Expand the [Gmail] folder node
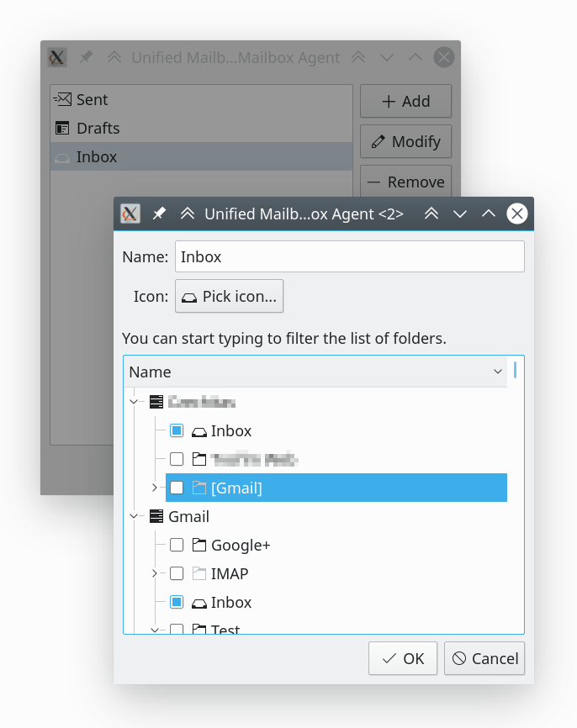 (155, 488)
